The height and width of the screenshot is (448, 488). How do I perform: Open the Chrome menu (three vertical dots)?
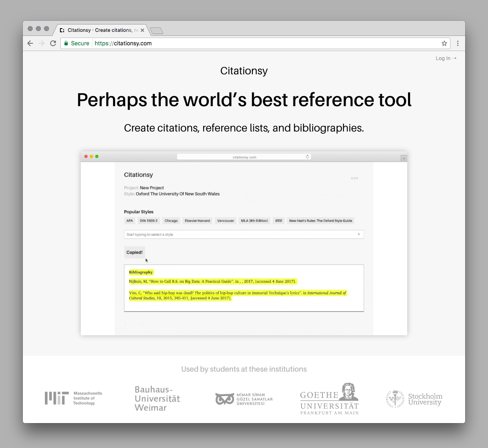457,43
